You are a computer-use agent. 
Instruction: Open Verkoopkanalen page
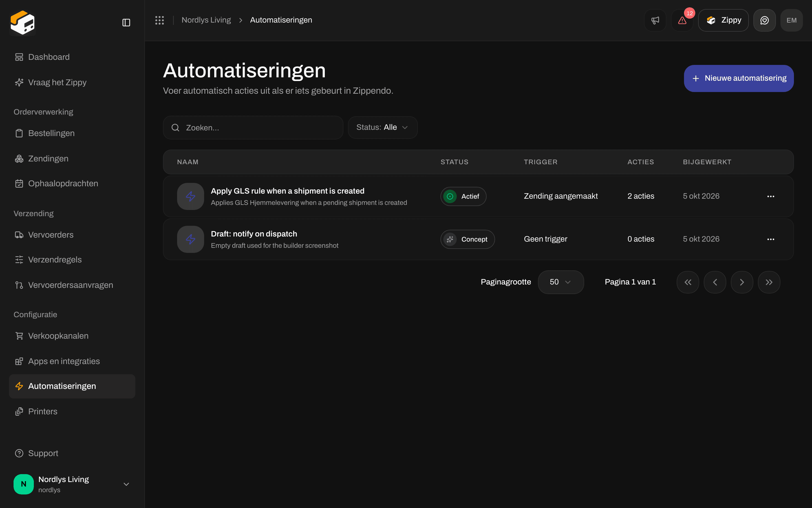click(72, 336)
